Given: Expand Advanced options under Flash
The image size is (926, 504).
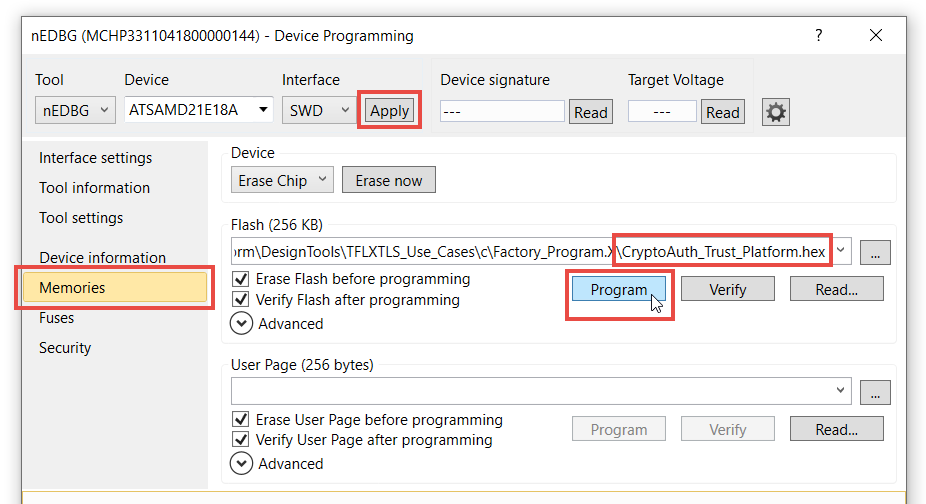Looking at the screenshot, I should point(242,323).
